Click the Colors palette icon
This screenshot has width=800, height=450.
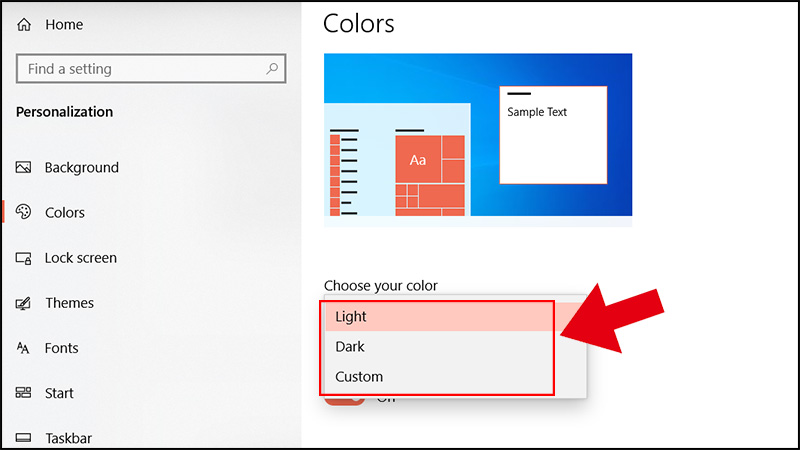[24, 213]
